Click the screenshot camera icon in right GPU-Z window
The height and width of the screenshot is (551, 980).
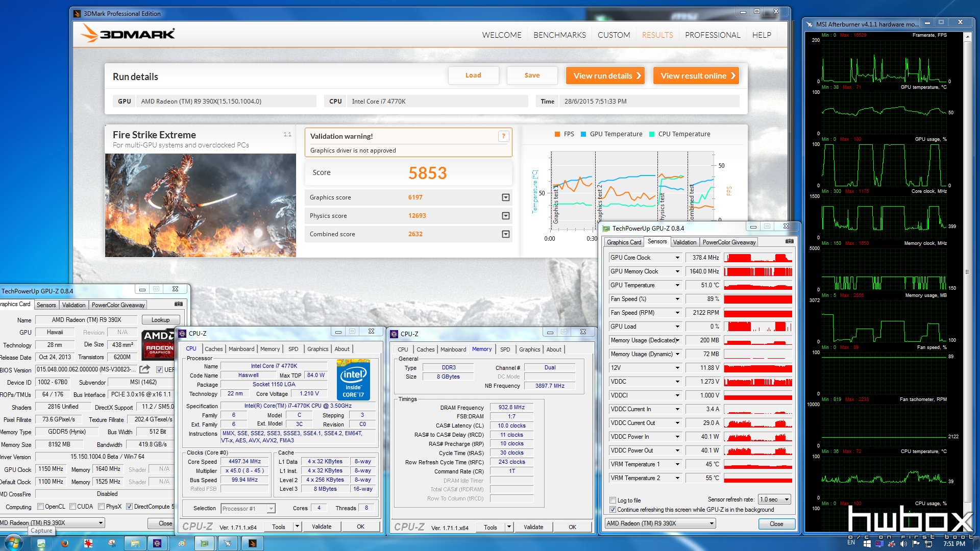(x=789, y=241)
